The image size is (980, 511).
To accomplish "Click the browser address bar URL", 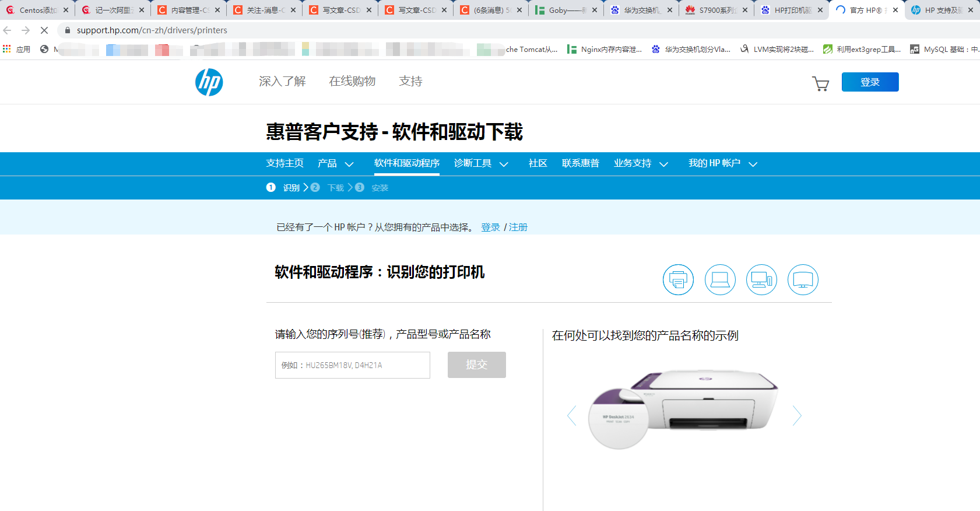I will (x=152, y=30).
